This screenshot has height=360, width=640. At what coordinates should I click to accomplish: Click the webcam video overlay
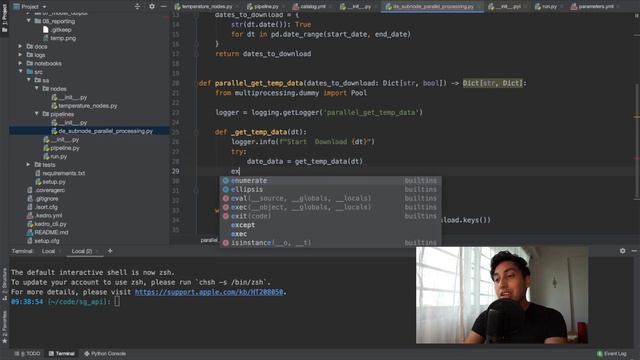pyautogui.click(x=502, y=295)
